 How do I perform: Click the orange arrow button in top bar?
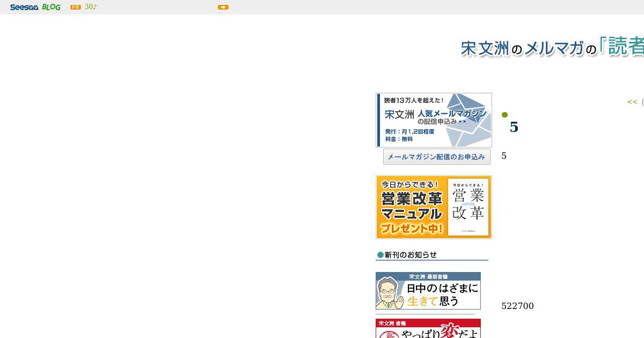223,7
